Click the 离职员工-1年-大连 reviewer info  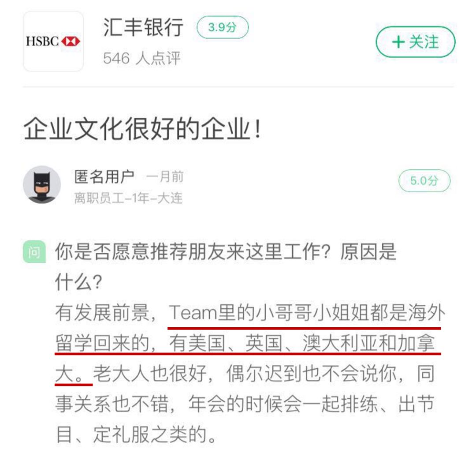[x=128, y=198]
